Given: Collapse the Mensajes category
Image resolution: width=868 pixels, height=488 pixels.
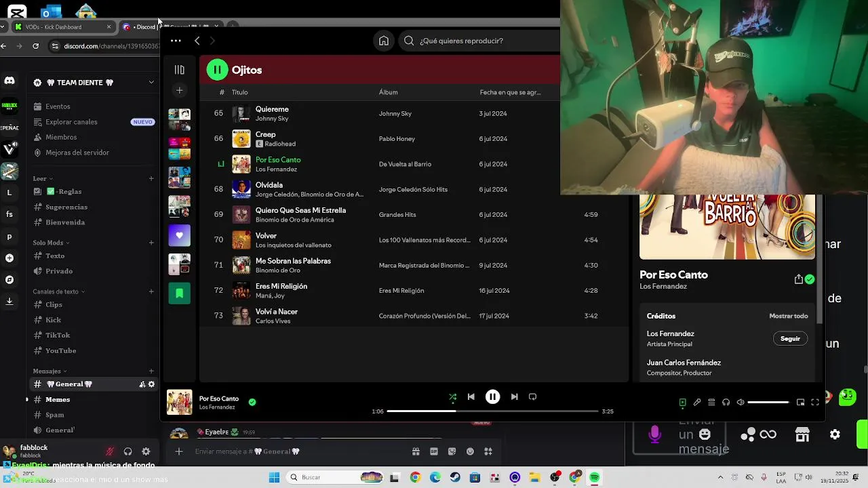Looking at the screenshot, I should 50,371.
